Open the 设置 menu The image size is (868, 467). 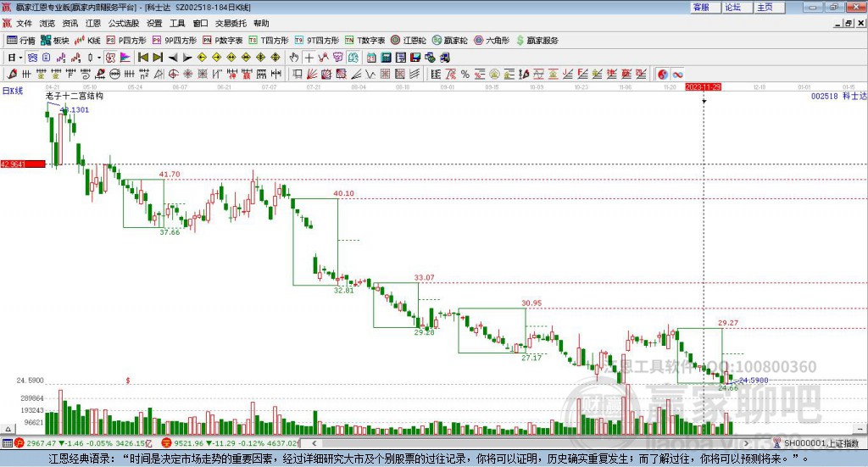(154, 23)
